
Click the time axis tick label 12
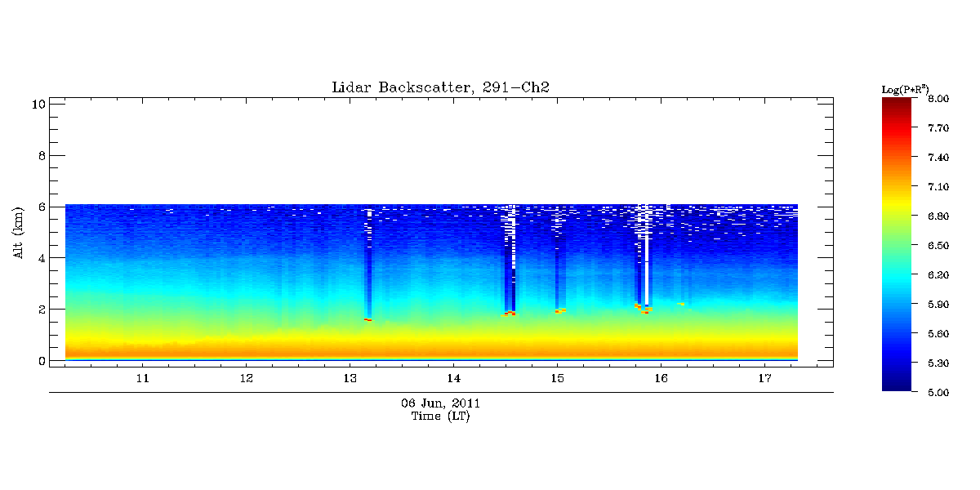[x=246, y=379]
